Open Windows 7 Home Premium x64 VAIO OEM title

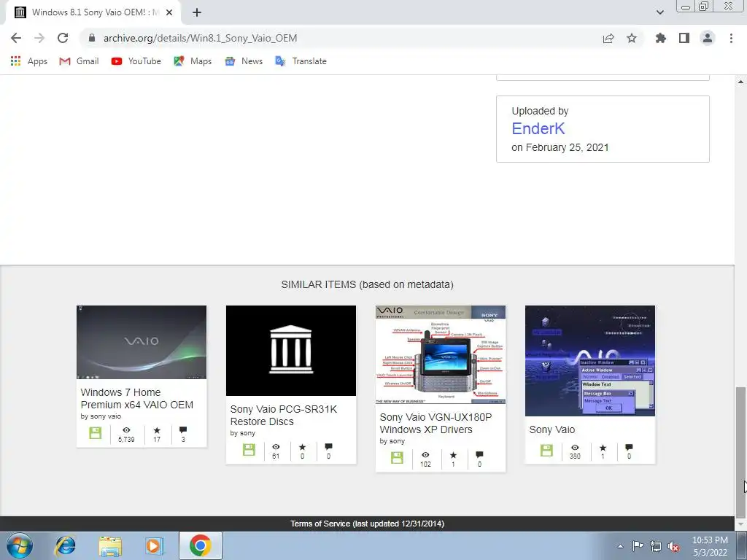click(x=136, y=399)
